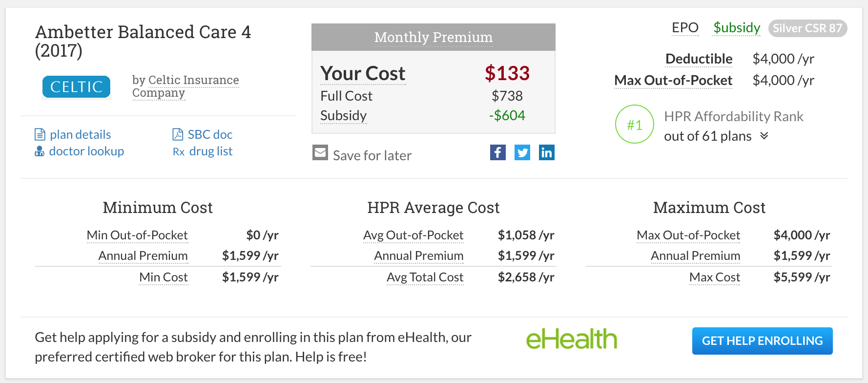The image size is (868, 383).
Task: Click GET HELP ENROLLING
Action: coord(762,341)
